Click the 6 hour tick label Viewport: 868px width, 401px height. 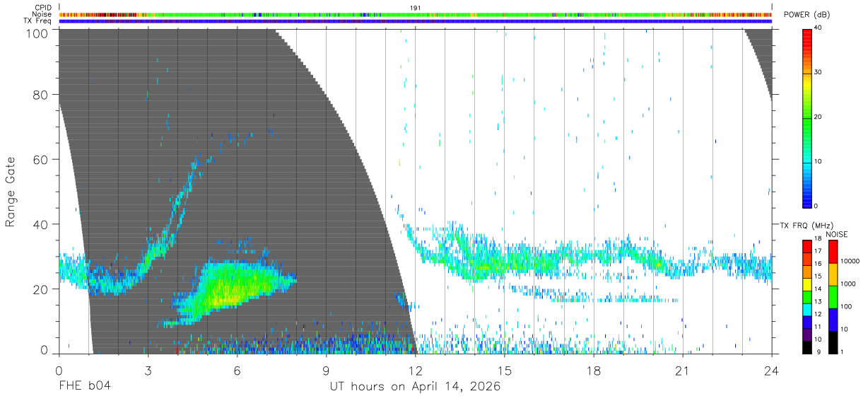click(x=237, y=370)
